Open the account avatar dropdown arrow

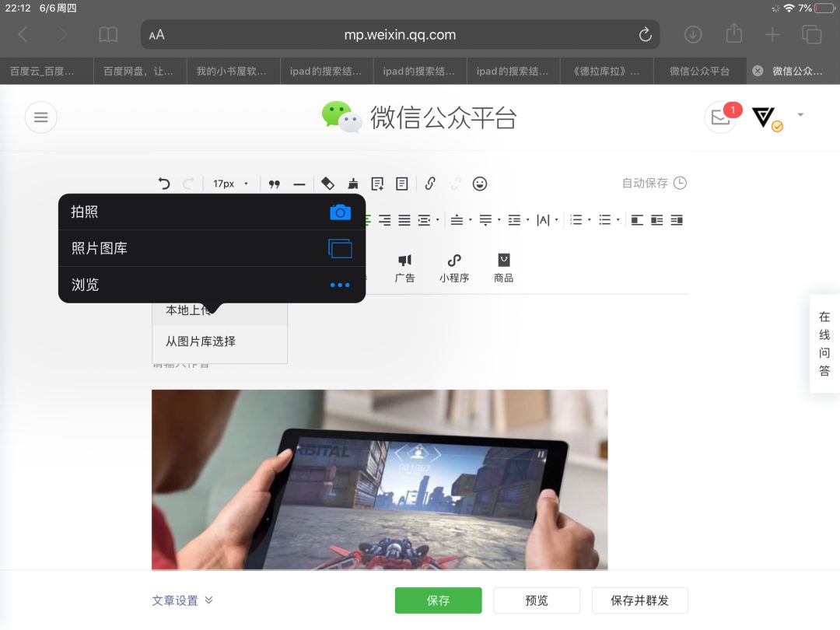[x=800, y=115]
